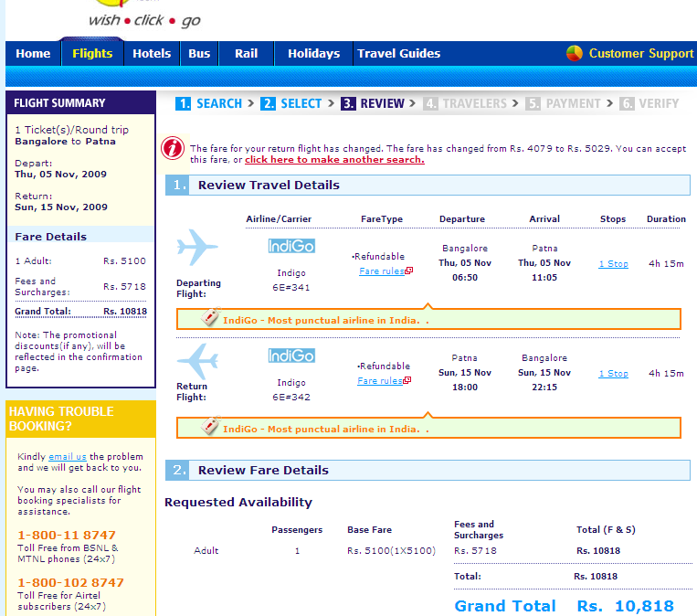The height and width of the screenshot is (616, 697).
Task: Open the Flights tab
Action: pos(92,53)
